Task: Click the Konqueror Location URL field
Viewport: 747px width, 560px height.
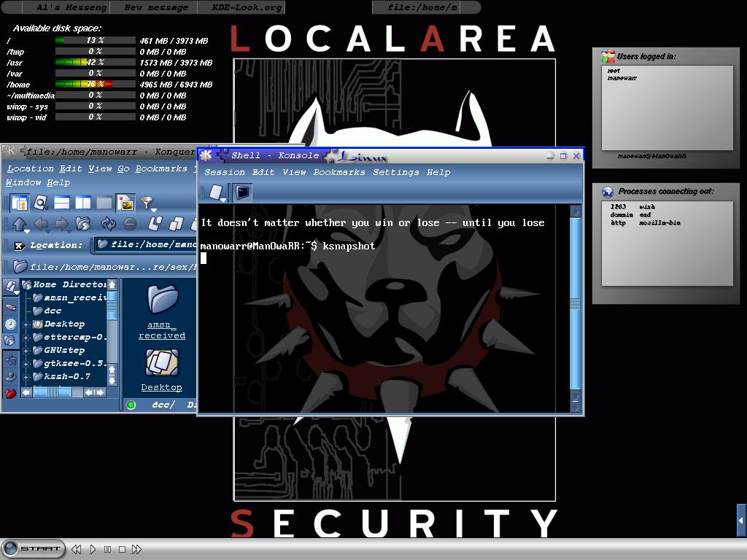Action: [146, 245]
